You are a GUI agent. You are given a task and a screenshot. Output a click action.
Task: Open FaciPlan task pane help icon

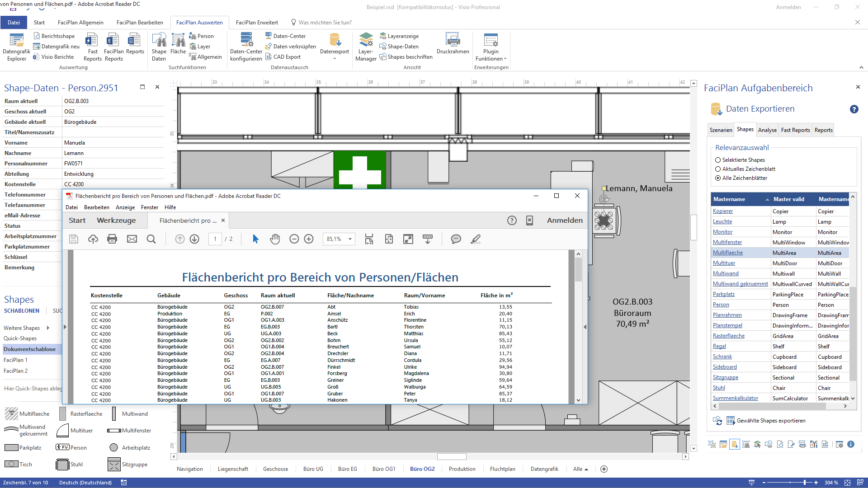tap(854, 109)
